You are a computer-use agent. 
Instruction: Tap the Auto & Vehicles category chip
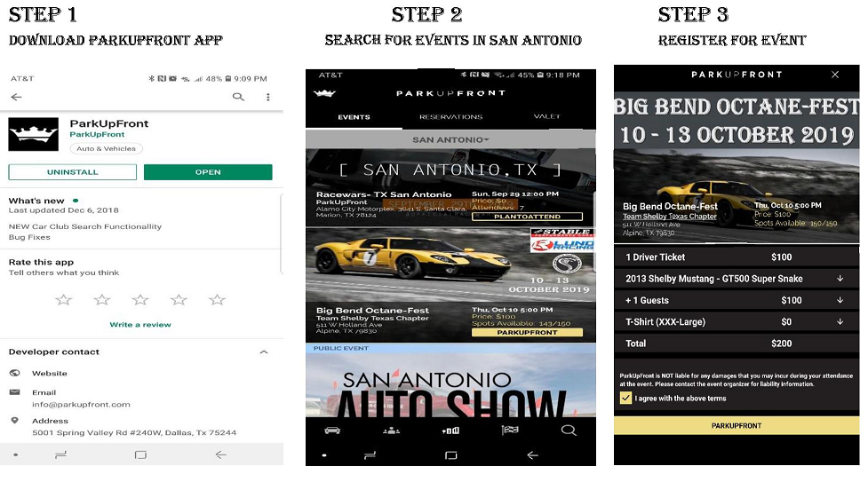[107, 148]
